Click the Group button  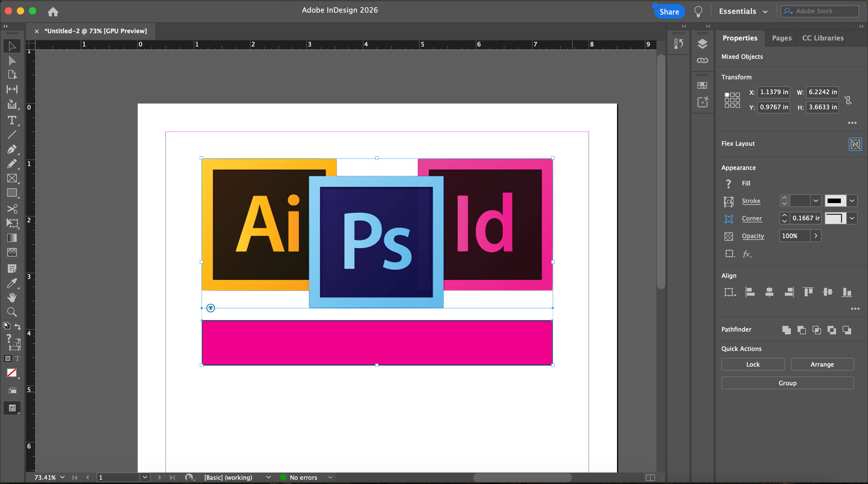click(x=787, y=383)
